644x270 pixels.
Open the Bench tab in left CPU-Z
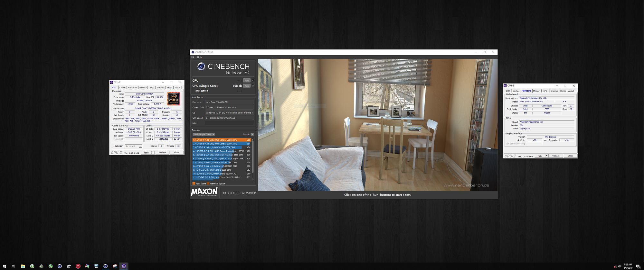point(169,87)
